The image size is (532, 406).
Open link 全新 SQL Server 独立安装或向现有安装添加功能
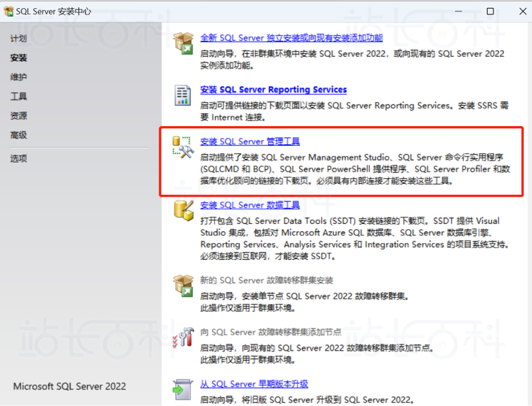click(x=291, y=38)
